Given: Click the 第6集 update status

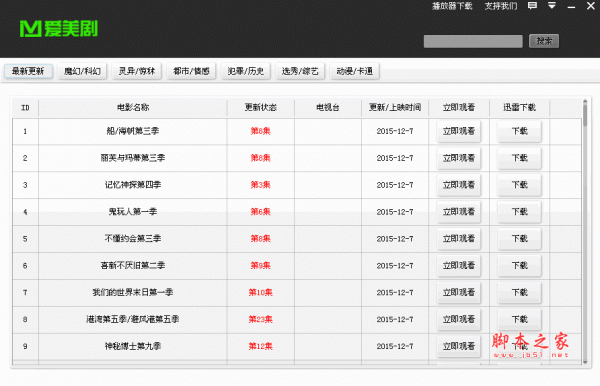Looking at the screenshot, I should tap(261, 212).
